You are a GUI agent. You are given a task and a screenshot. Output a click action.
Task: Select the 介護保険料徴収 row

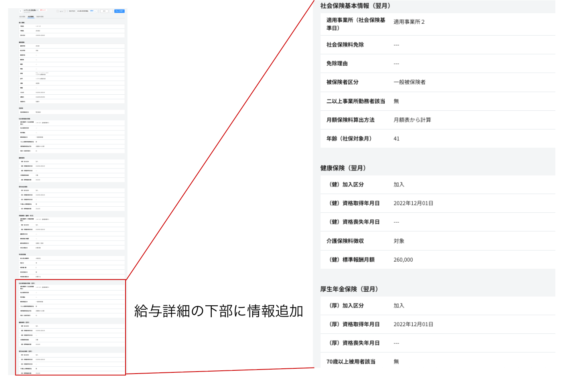(437, 241)
